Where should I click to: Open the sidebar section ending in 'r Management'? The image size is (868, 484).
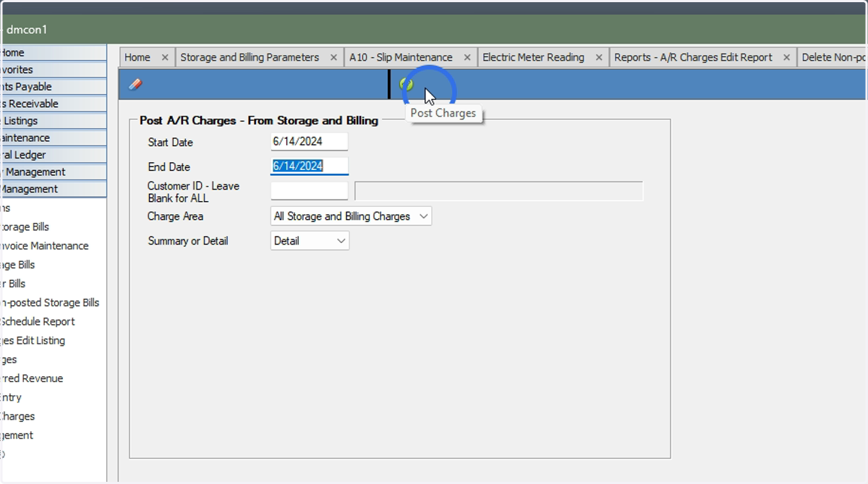tap(53, 171)
